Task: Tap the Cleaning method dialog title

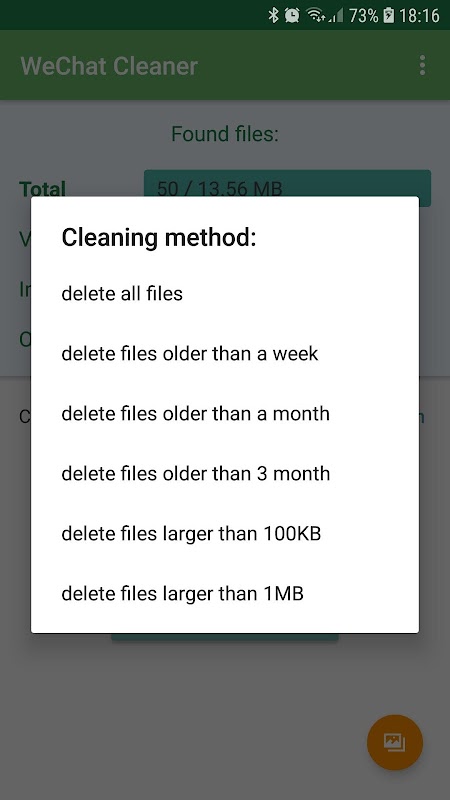Action: [x=159, y=238]
